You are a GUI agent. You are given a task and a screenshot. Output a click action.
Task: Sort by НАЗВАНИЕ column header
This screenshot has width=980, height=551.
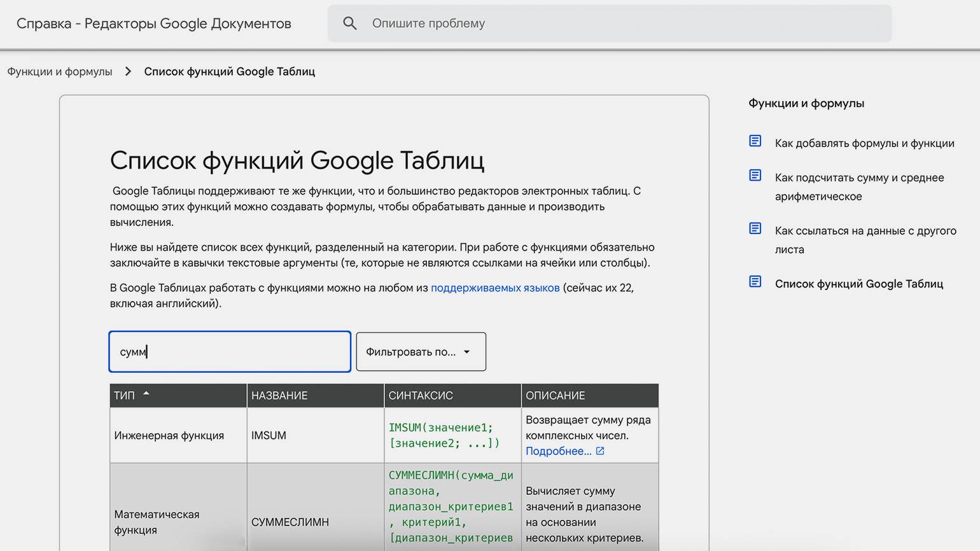pos(316,395)
